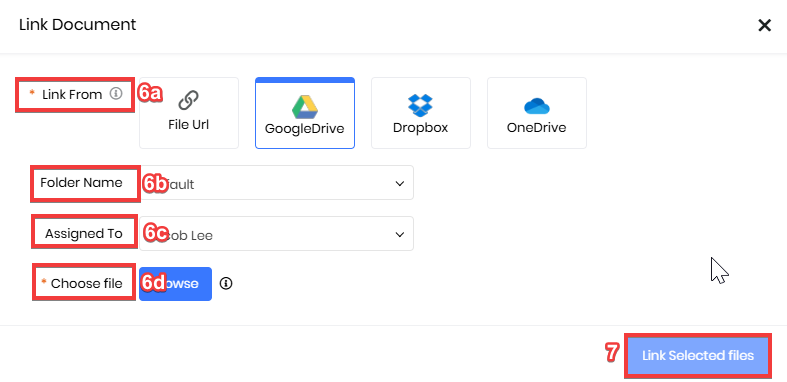Open the Assigned To dropdown
The width and height of the screenshot is (787, 382).
(277, 234)
